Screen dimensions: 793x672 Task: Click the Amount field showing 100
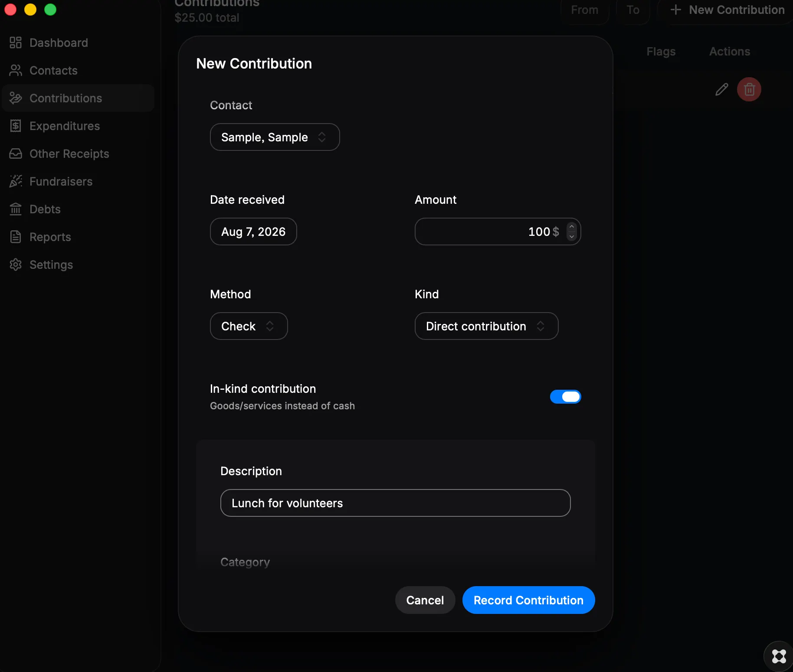click(x=498, y=232)
